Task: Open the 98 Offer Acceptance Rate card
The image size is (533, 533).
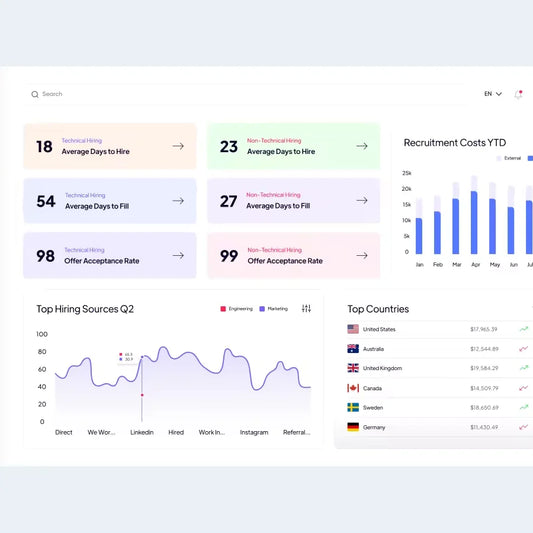Action: point(110,256)
